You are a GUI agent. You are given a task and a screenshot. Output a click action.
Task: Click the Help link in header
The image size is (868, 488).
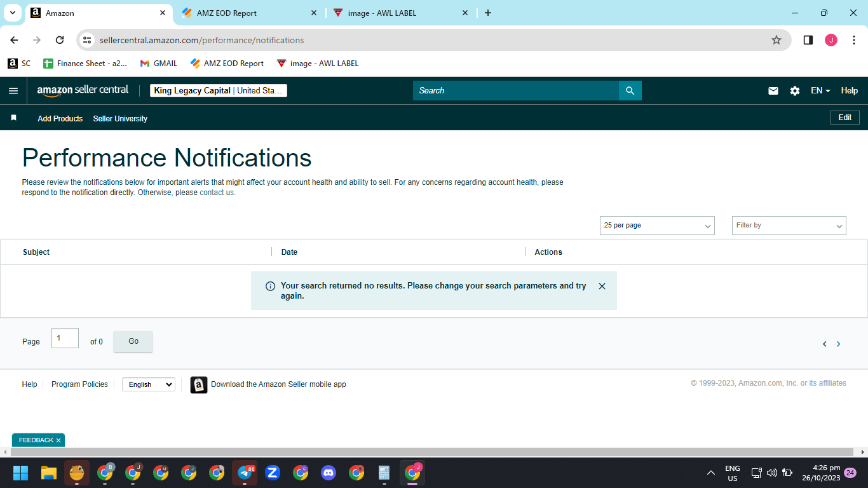point(850,91)
